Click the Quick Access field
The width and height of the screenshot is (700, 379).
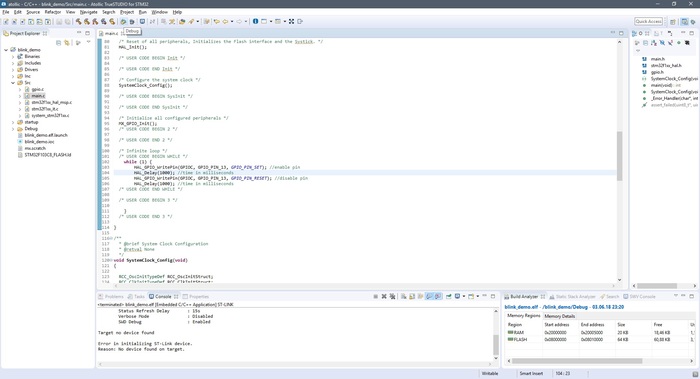point(648,21)
